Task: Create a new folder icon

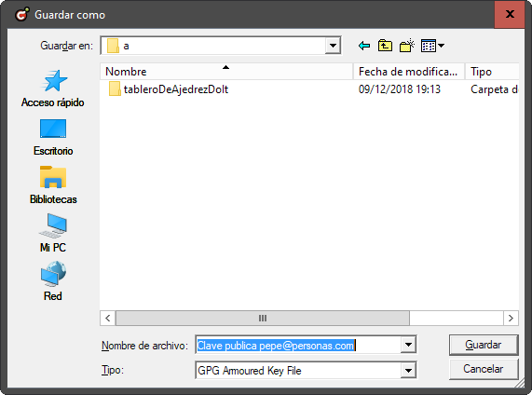Action: 407,46
